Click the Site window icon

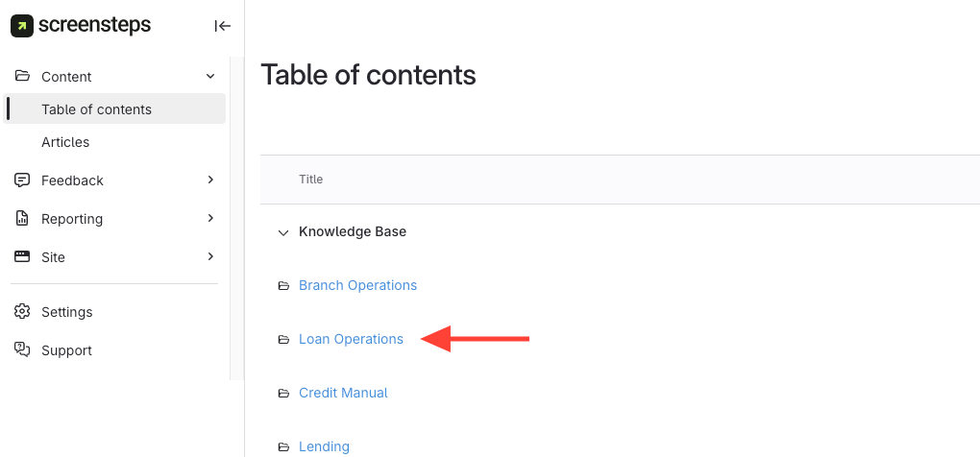(22, 257)
